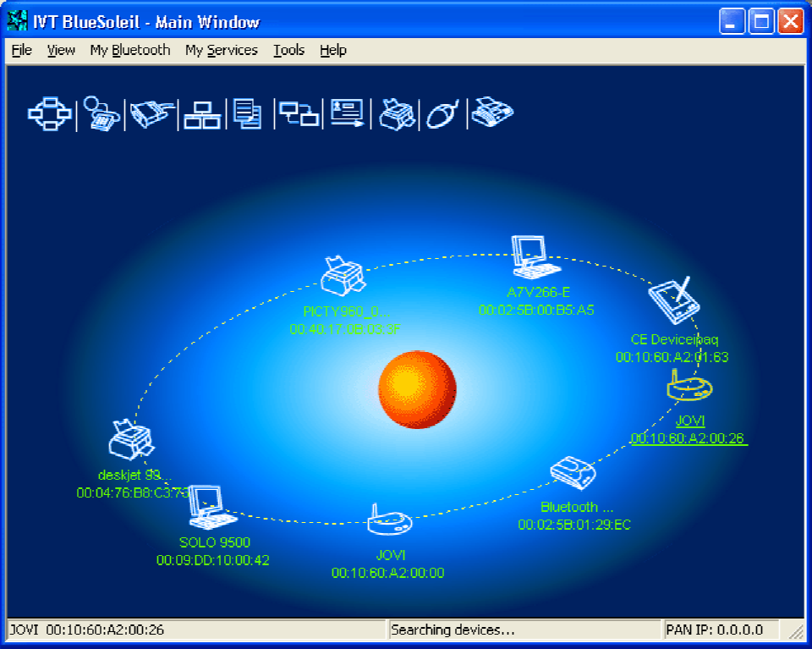Click address 00:40:17:0B:03:3F

click(x=345, y=329)
